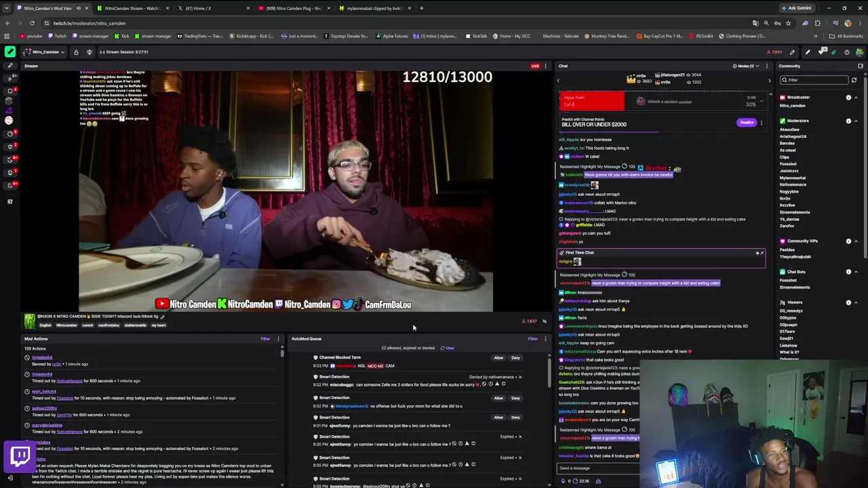Click the Ask Gemini button

(796, 8)
